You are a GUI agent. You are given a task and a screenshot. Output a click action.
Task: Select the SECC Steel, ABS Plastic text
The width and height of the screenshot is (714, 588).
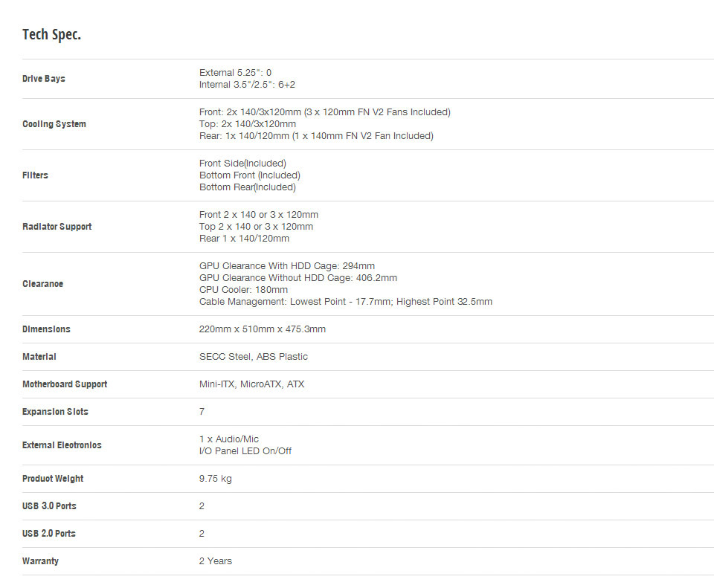253,356
